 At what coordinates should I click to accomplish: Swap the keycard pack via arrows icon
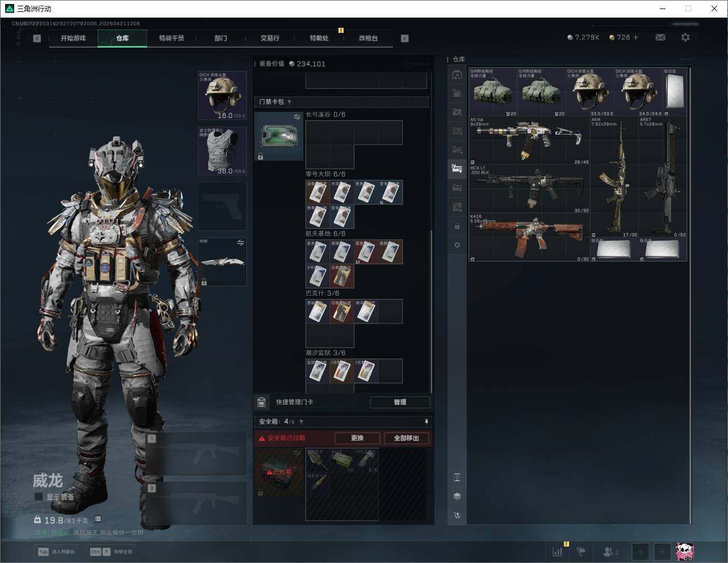click(297, 117)
